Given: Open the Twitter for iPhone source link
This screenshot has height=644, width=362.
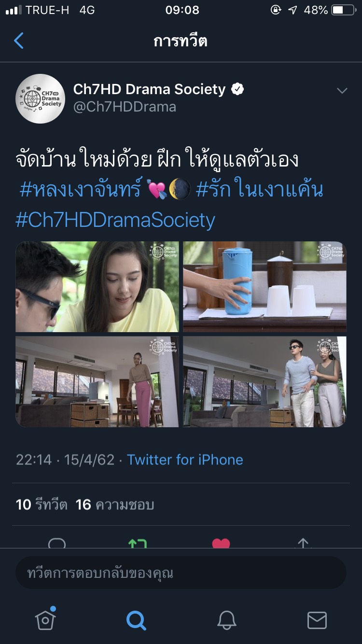Looking at the screenshot, I should pos(185,460).
